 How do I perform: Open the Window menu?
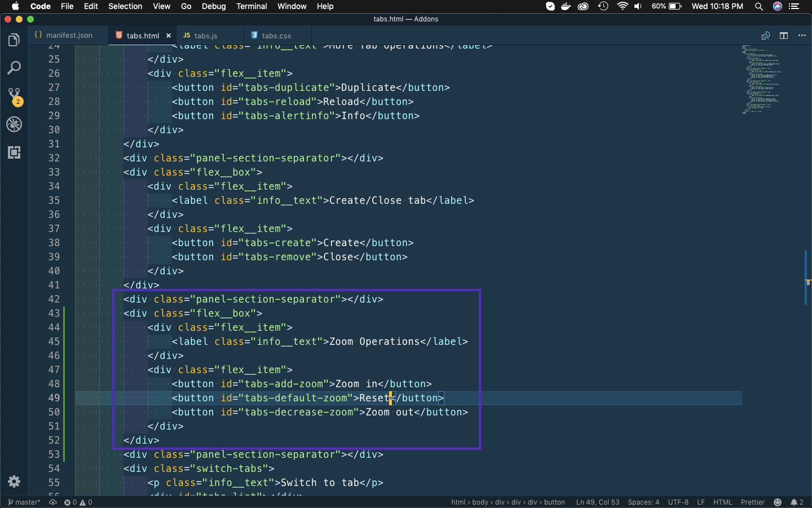click(x=292, y=6)
